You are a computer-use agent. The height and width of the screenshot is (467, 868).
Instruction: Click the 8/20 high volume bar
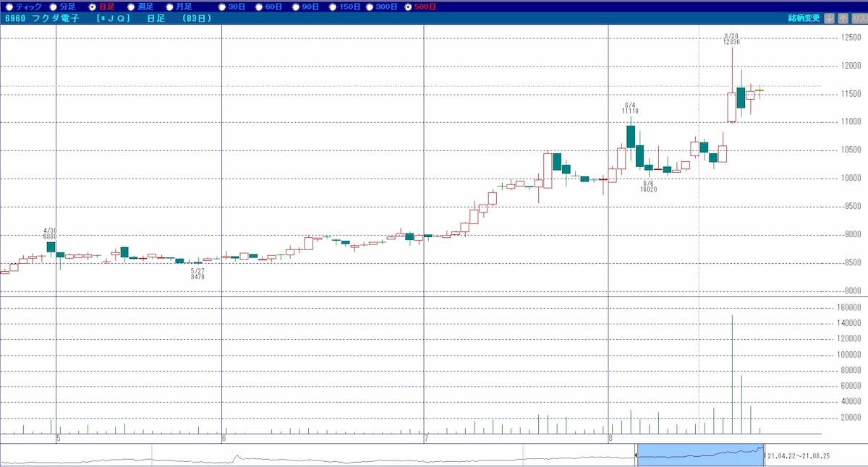[732, 376]
